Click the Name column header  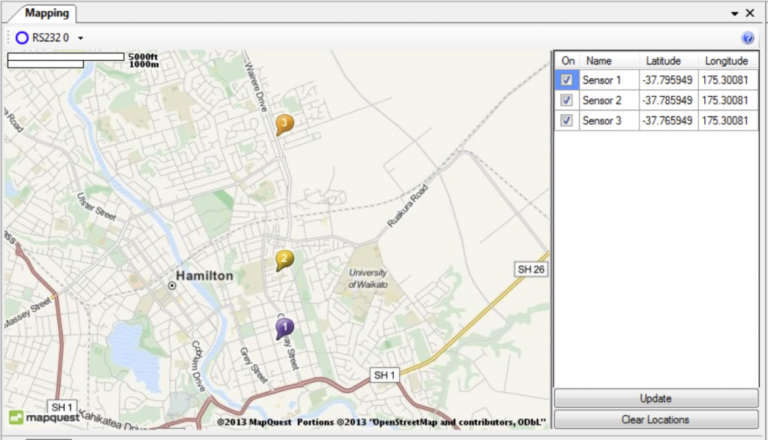[x=609, y=61]
